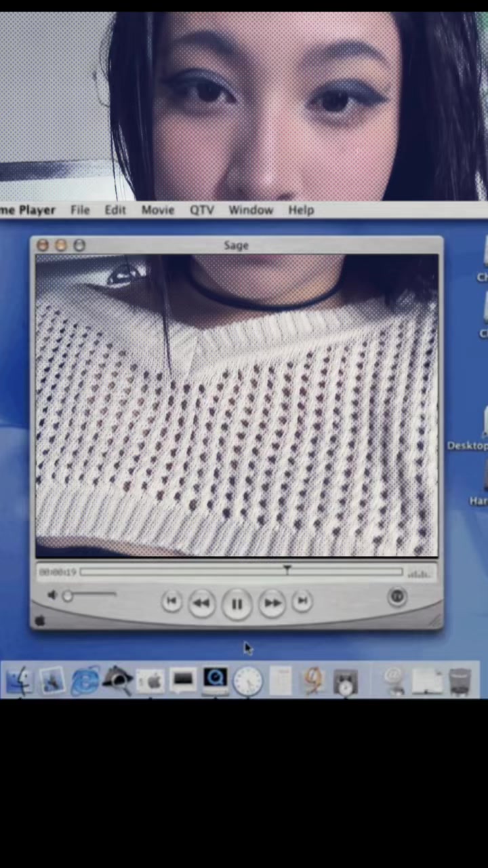Click the Sage window title bar
This screenshot has height=868, width=488.
(237, 245)
